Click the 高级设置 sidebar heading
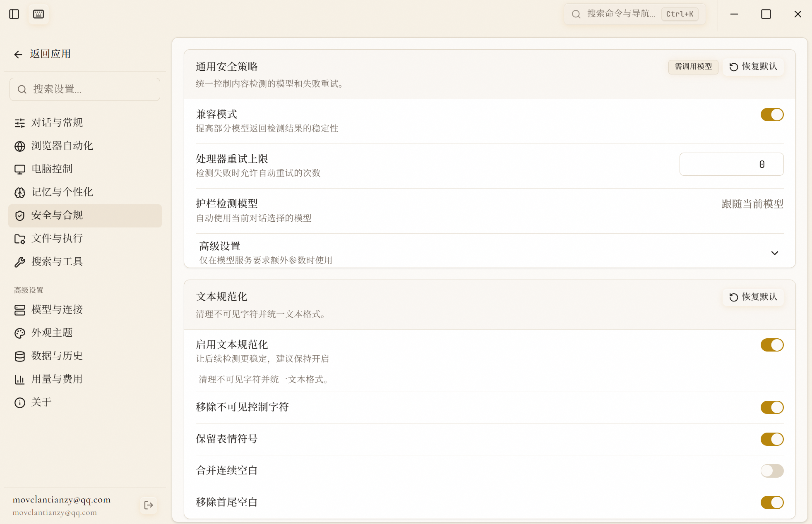This screenshot has height=524, width=812. (29, 290)
